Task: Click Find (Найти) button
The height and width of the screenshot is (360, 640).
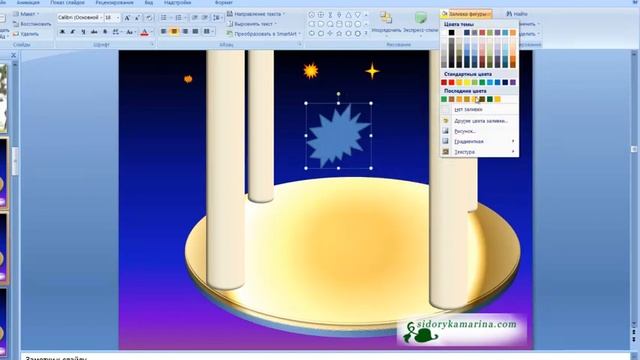Action: click(517, 14)
